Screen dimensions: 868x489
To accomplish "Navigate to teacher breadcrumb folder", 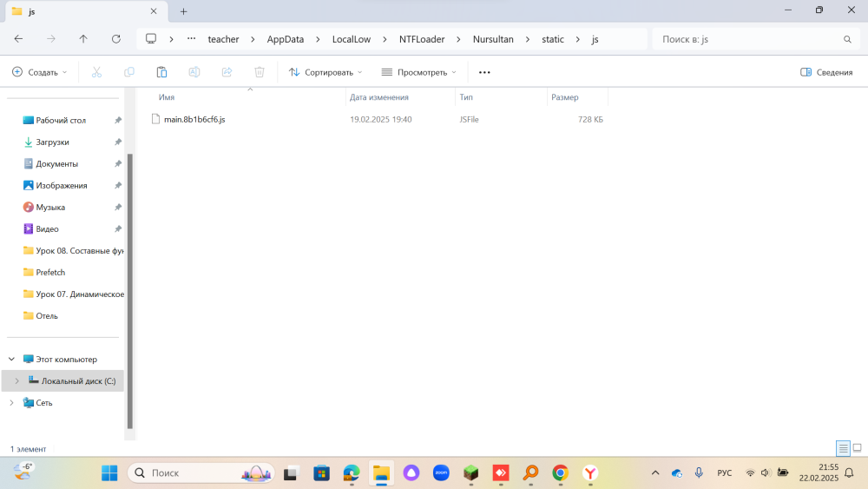I will tap(224, 39).
